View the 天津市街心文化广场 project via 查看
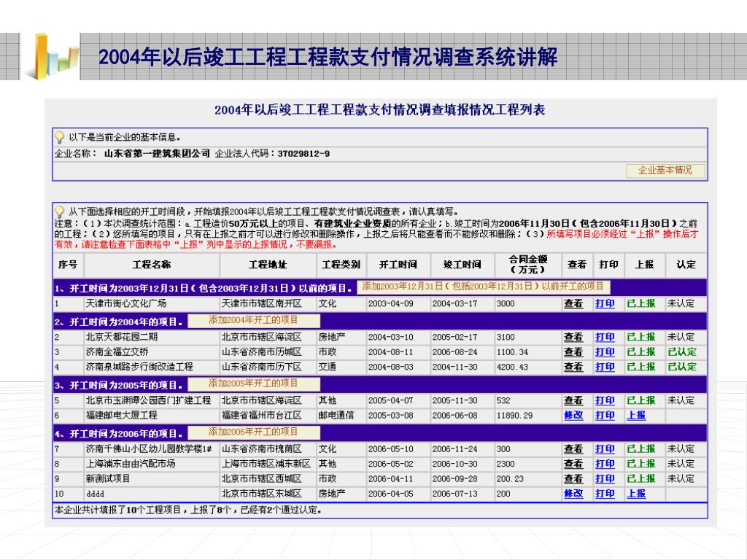Image resolution: width=747 pixels, height=560 pixels. click(573, 303)
